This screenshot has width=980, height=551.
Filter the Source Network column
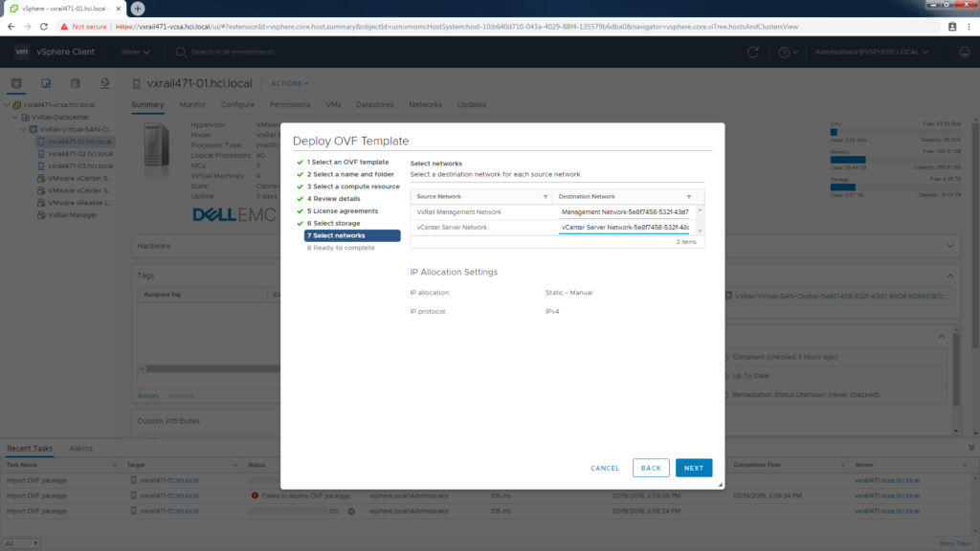click(x=545, y=197)
